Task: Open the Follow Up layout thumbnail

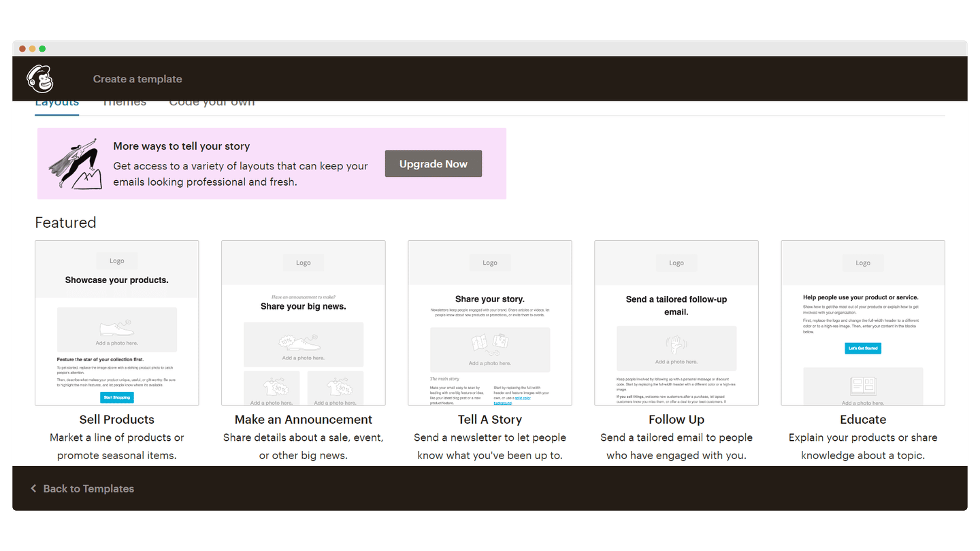Action: pos(676,323)
